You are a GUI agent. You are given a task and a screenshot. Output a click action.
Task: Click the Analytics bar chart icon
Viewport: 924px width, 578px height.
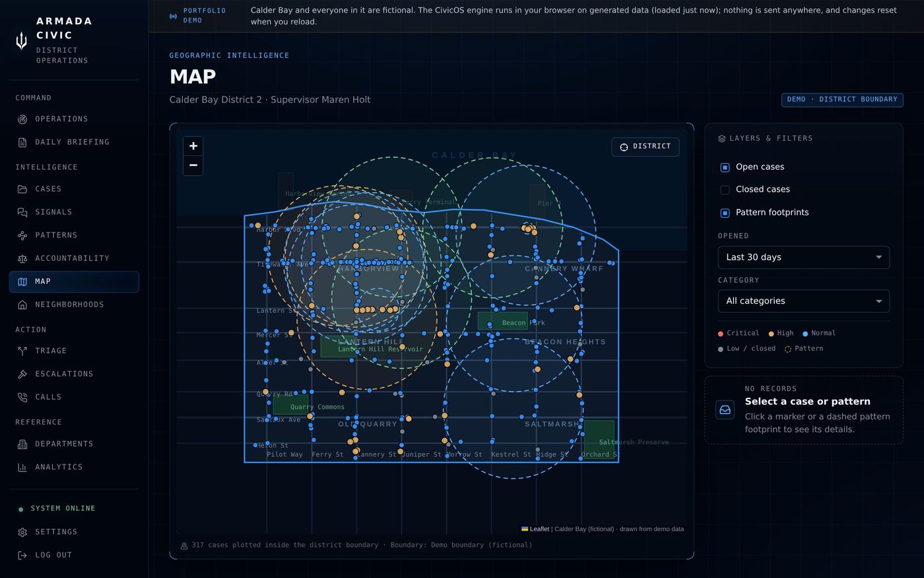[x=22, y=467]
